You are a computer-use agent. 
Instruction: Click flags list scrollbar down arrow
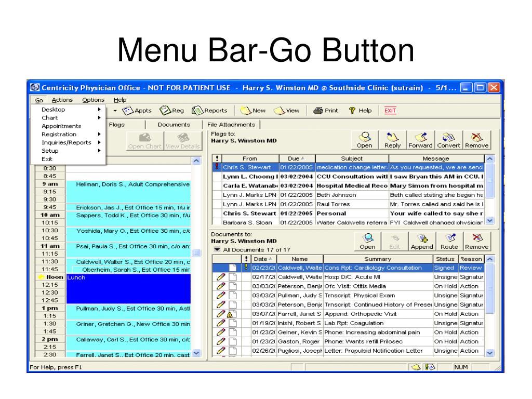tap(489, 220)
